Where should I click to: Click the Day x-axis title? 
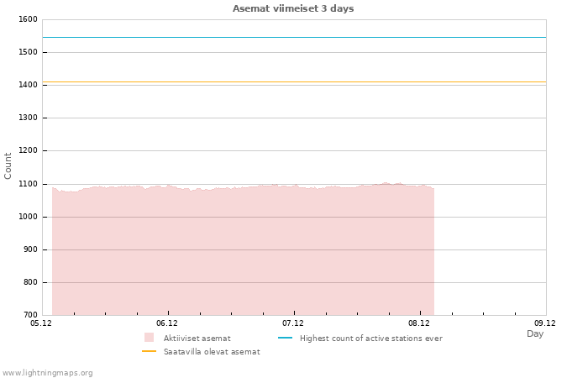click(x=535, y=333)
